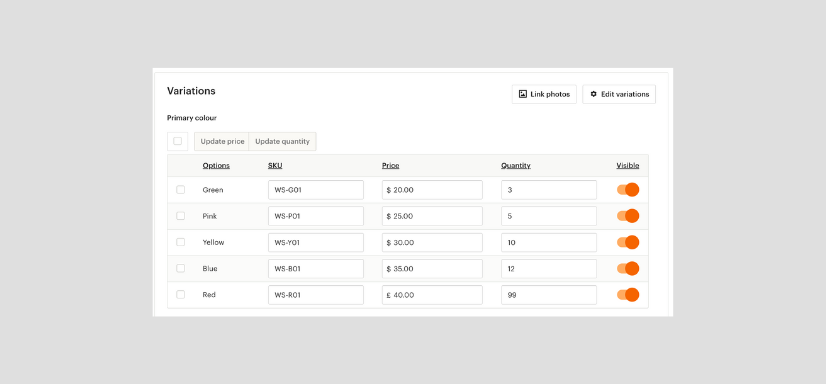This screenshot has width=826, height=384.
Task: Focus the $ 25.00 price field
Action: [432, 216]
